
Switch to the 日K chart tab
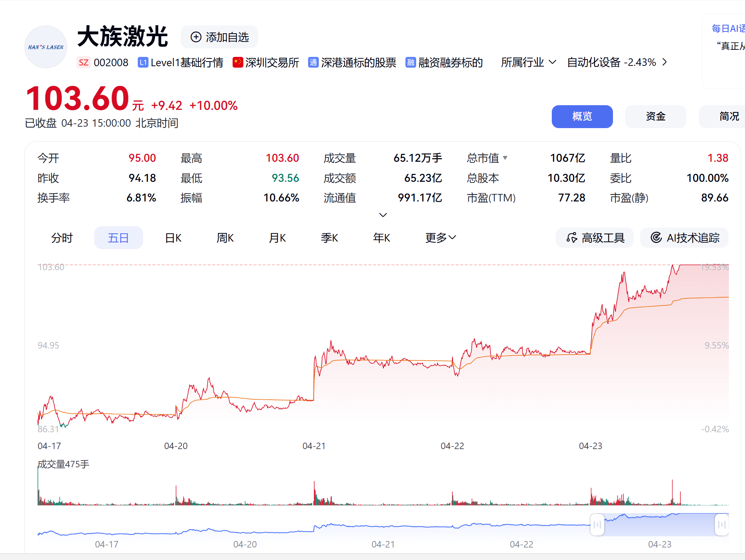tap(173, 238)
